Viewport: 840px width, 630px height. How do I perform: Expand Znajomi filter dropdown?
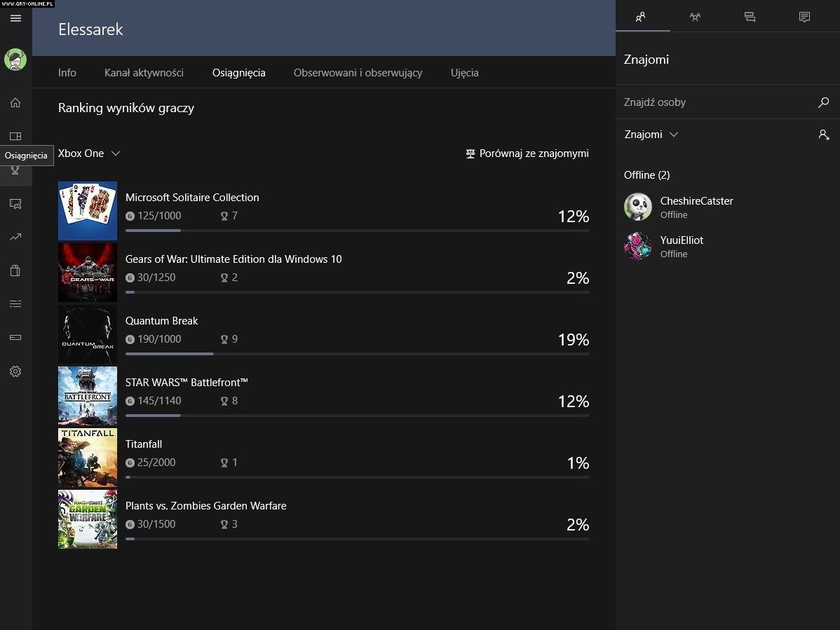tap(651, 135)
